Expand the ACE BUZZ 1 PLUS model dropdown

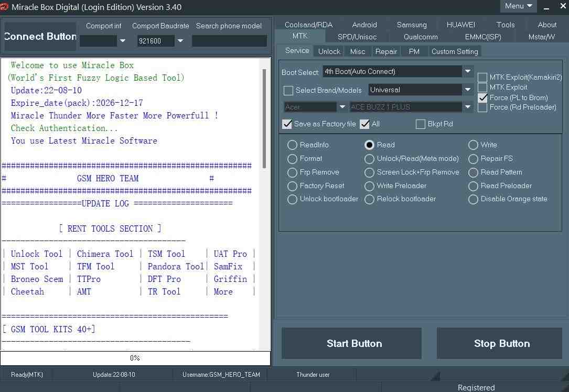(468, 107)
